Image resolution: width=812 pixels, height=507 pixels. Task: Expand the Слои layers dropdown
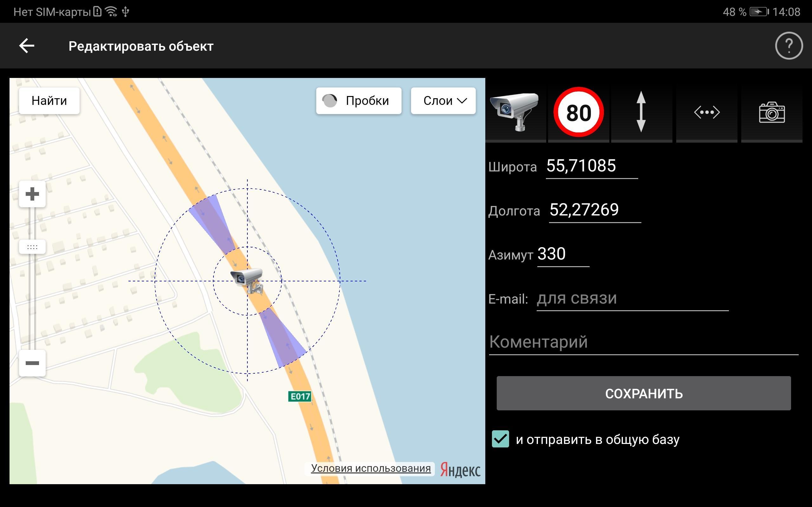(443, 100)
